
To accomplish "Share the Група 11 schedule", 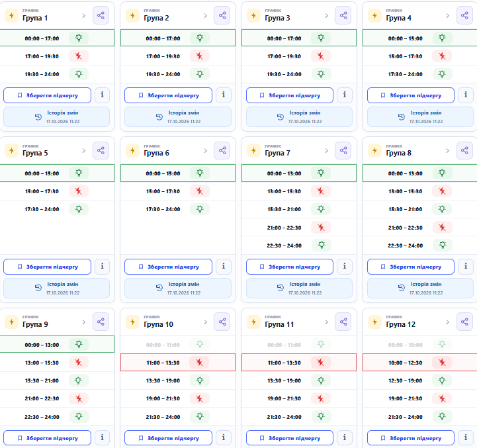I will pyautogui.click(x=343, y=322).
